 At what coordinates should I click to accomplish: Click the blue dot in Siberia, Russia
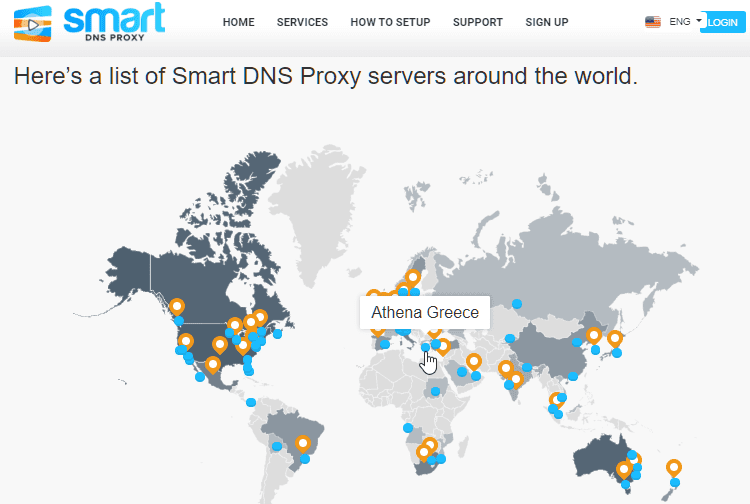[x=517, y=303]
